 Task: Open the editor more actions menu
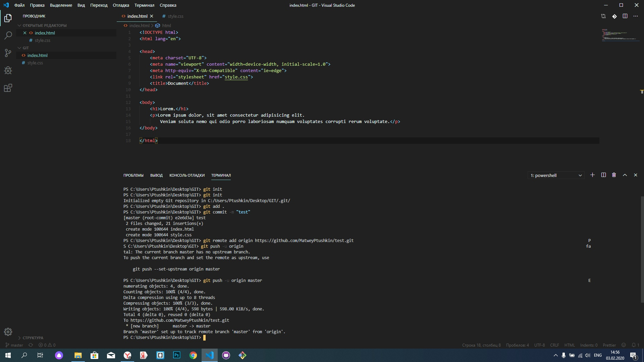coord(636,16)
